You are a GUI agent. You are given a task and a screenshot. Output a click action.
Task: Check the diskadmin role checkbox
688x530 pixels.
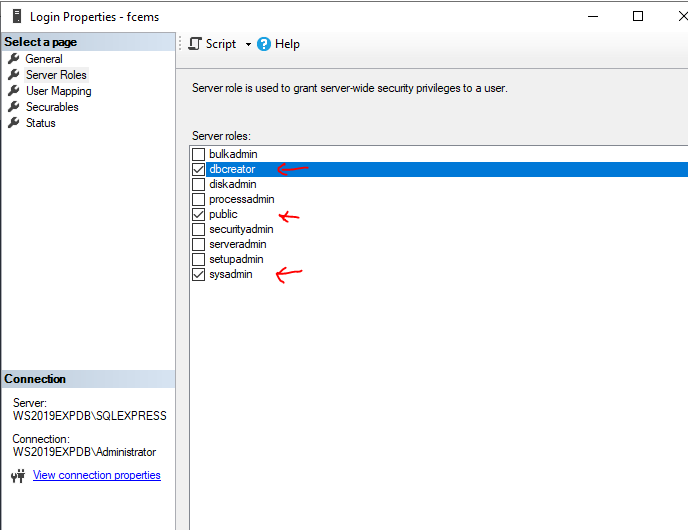(x=199, y=184)
